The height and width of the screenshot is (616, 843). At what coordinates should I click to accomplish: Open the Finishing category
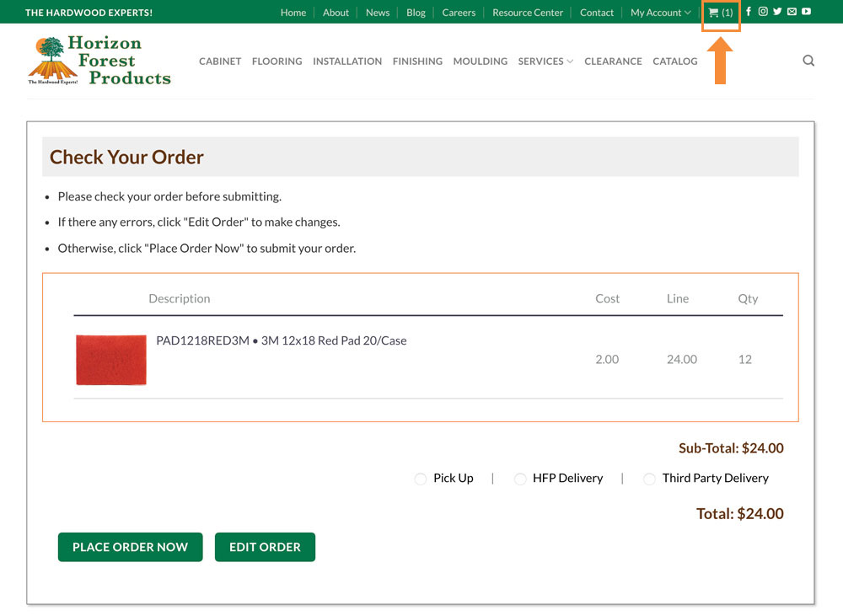point(417,62)
